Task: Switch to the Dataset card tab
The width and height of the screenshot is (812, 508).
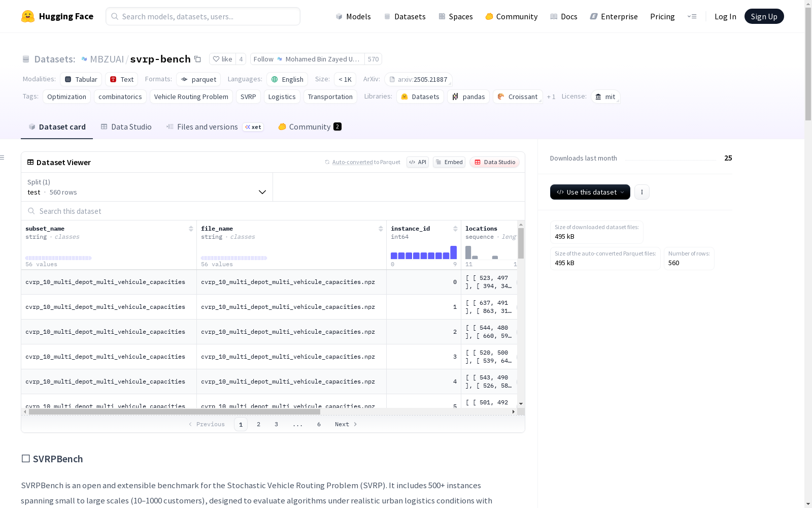Action: pyautogui.click(x=57, y=127)
